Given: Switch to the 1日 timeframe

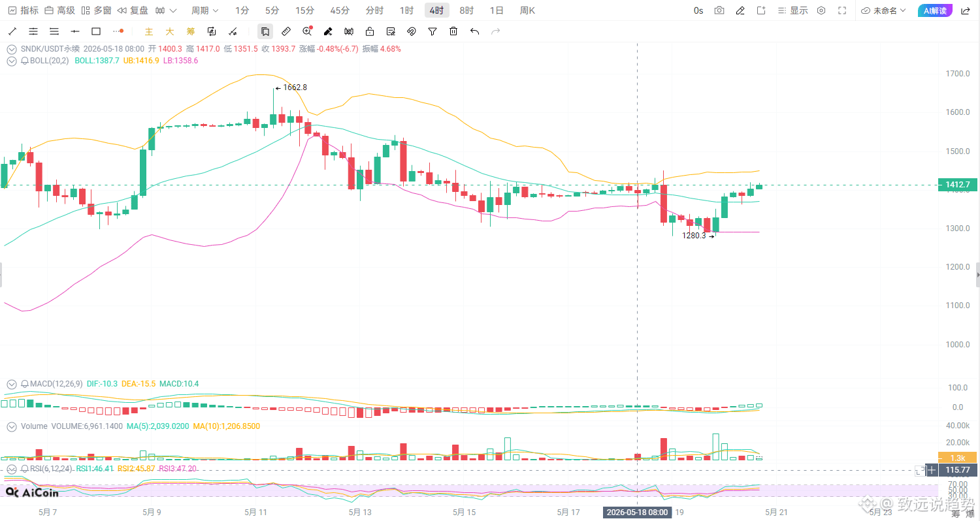Looking at the screenshot, I should [x=497, y=10].
